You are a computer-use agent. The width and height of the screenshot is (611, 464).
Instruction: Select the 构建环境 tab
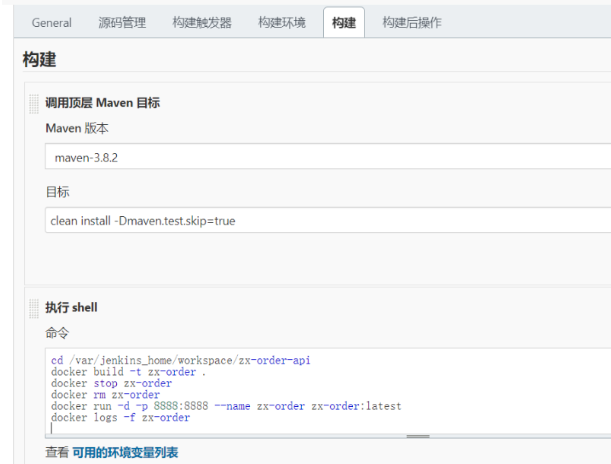point(282,23)
